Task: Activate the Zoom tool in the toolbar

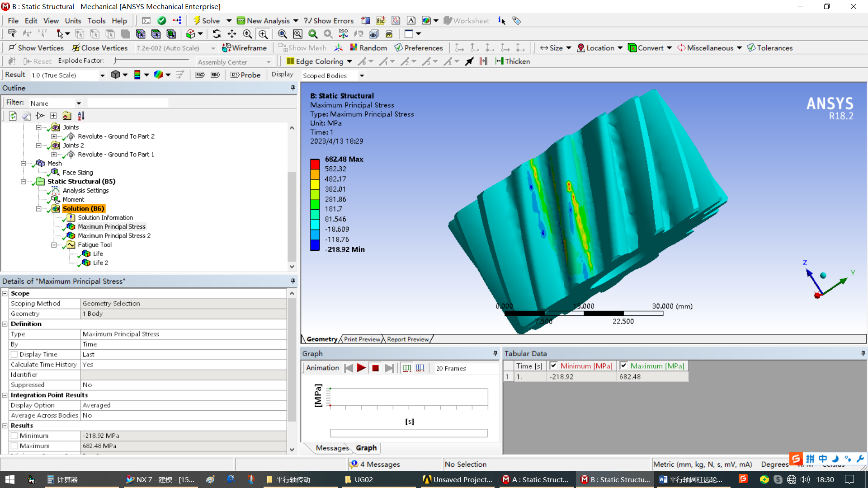Action: (247, 34)
